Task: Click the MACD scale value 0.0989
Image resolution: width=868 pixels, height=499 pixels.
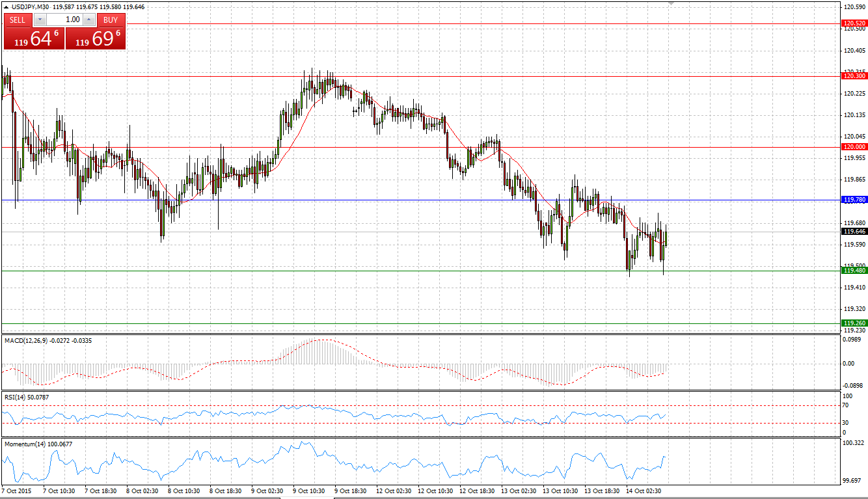Action: coord(852,339)
